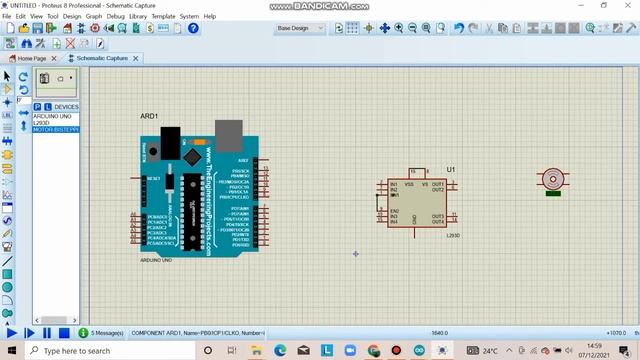Select the Junction Dot tool
640x360 pixels.
click(7, 102)
